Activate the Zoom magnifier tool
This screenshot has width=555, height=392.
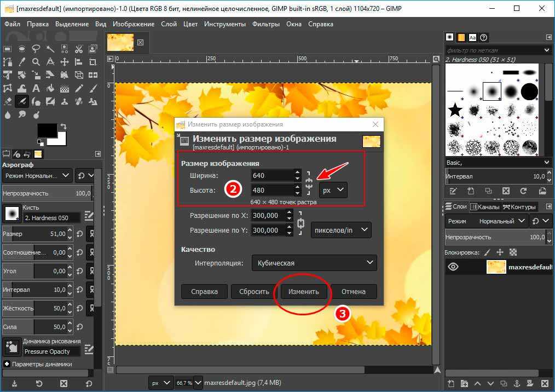coord(36,62)
